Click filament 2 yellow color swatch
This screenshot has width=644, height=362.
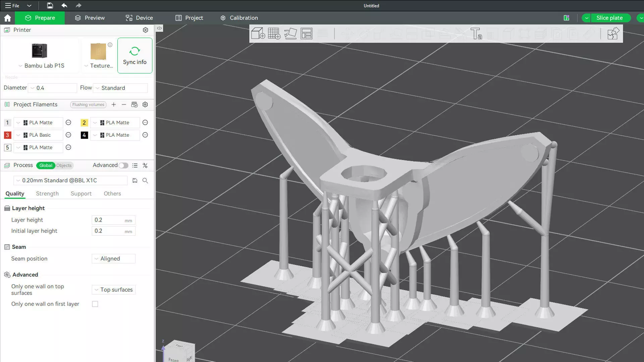pos(84,123)
